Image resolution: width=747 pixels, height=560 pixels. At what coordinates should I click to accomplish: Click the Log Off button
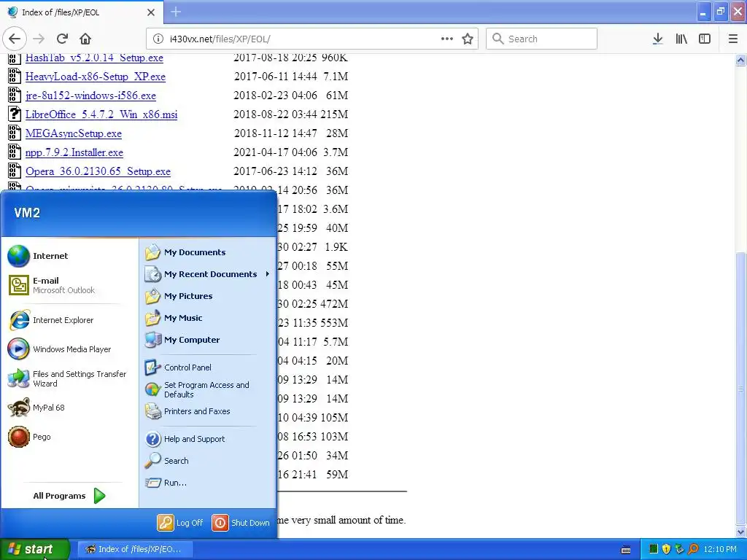tap(181, 523)
